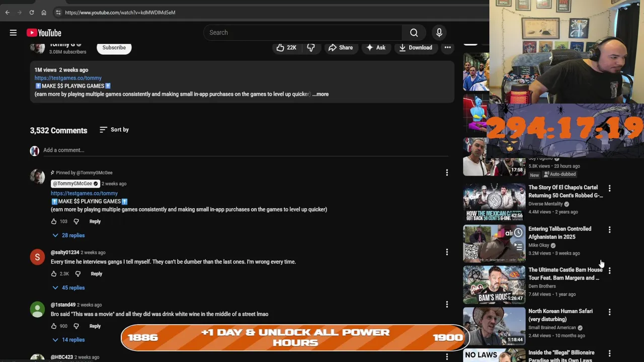644x362 pixels.
Task: Like the video with 22K thumbs up
Action: pos(286,47)
